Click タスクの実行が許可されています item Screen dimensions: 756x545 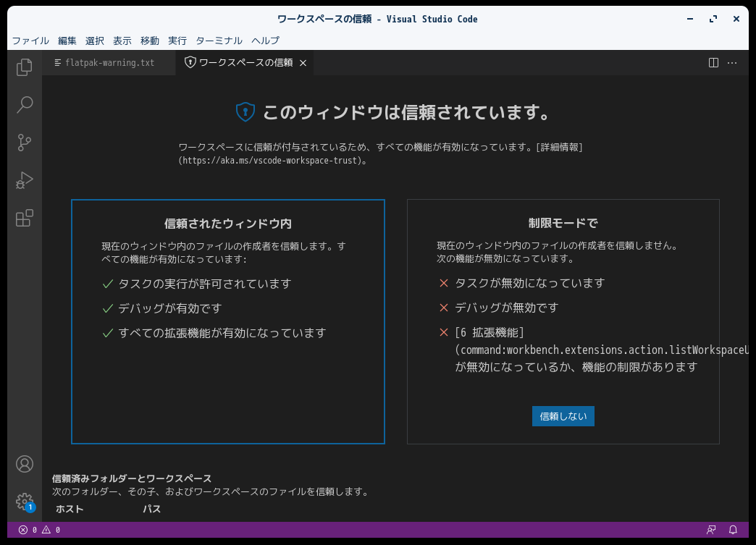point(205,284)
